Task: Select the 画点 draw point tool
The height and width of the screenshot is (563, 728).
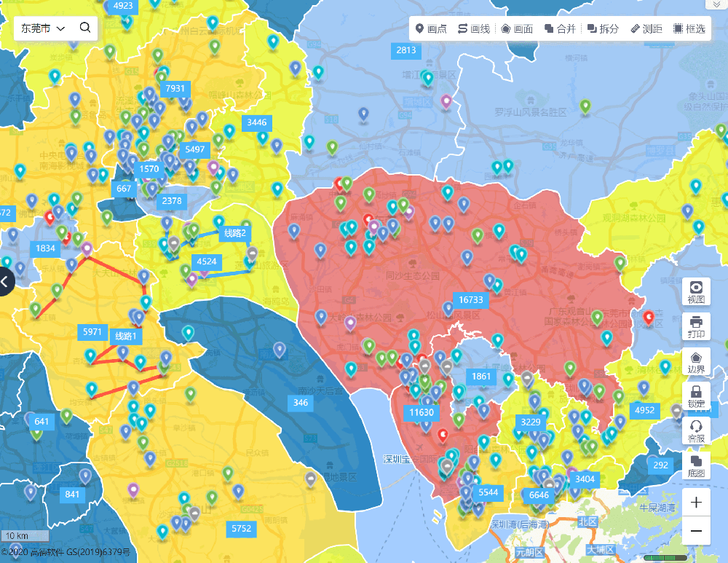Action: 431,29
